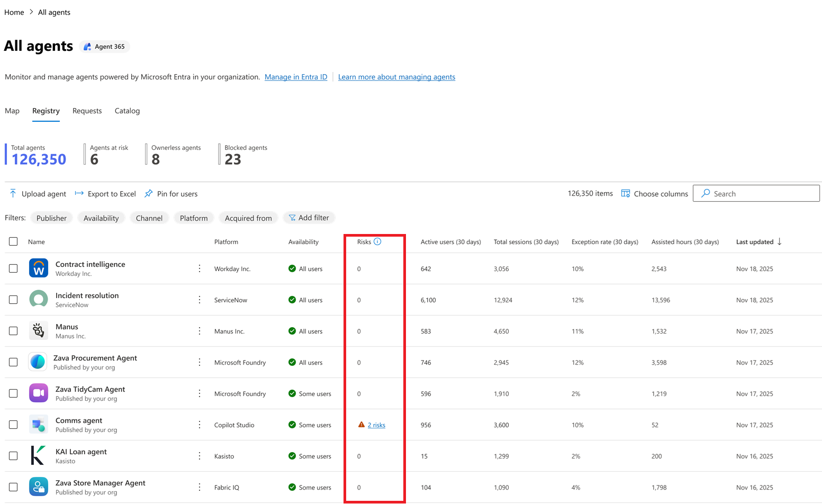
Task: Navigate to Home in the breadcrumb
Action: (14, 12)
